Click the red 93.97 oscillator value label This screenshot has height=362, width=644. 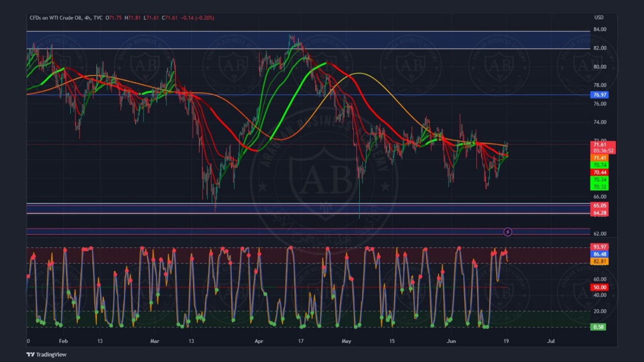[x=599, y=247]
